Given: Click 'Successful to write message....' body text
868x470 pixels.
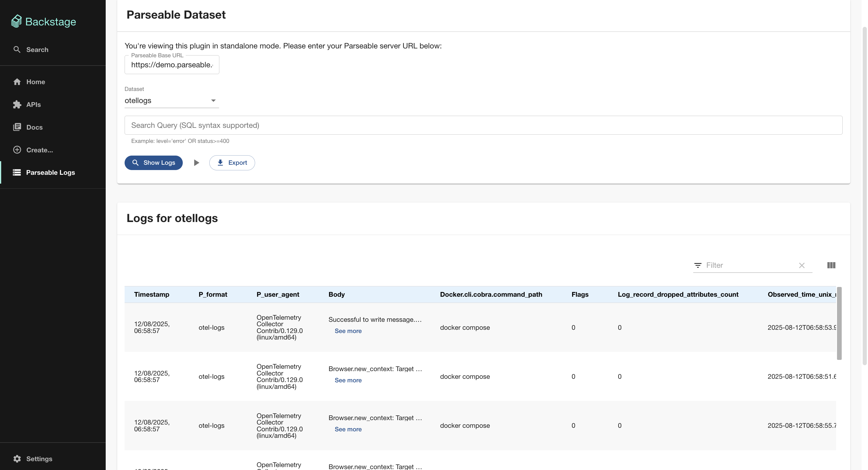Looking at the screenshot, I should click(x=375, y=319).
